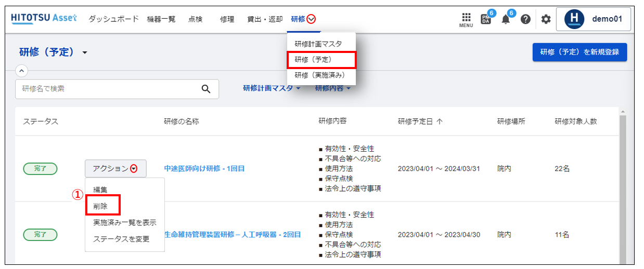
Task: Open the 研修計画マスタ filter dropdown
Action: pyautogui.click(x=272, y=88)
